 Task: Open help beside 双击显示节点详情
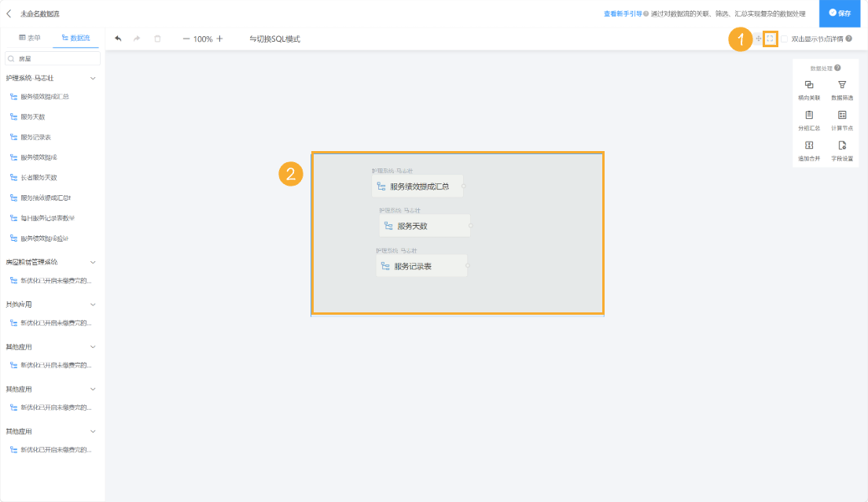pyautogui.click(x=848, y=39)
